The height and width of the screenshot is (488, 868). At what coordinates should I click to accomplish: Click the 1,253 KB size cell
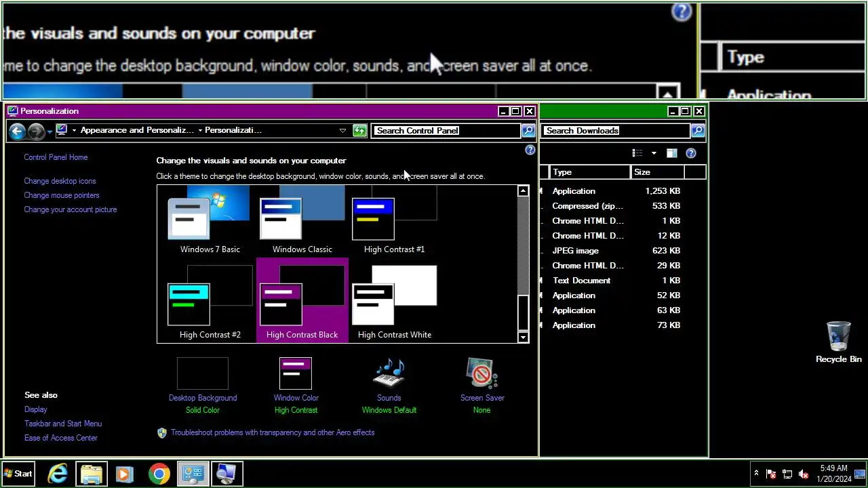663,191
